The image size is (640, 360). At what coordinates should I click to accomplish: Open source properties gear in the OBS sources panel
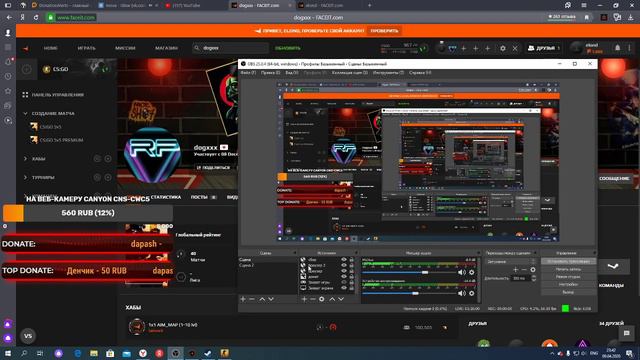point(322,299)
